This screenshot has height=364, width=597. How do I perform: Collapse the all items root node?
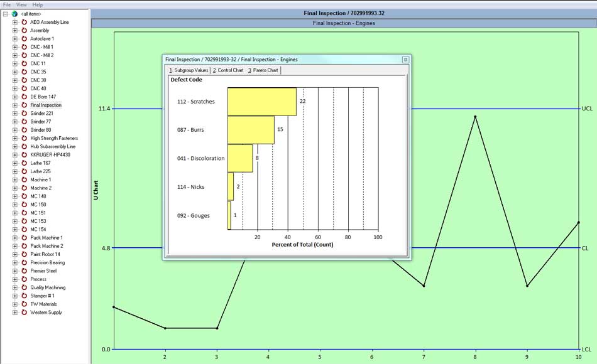click(x=5, y=13)
